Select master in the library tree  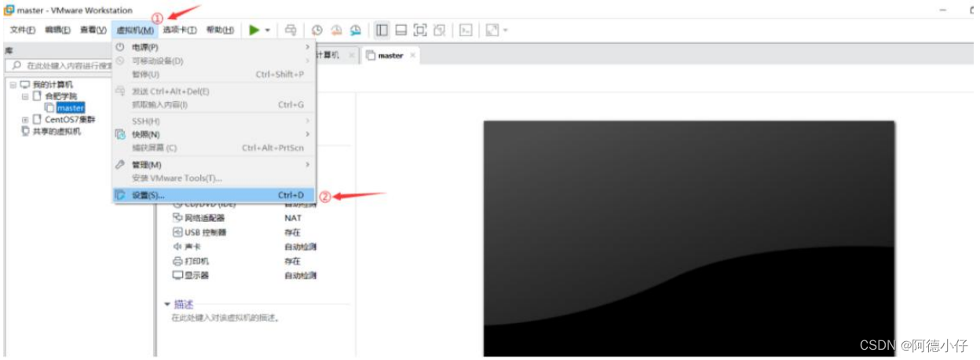click(x=71, y=108)
